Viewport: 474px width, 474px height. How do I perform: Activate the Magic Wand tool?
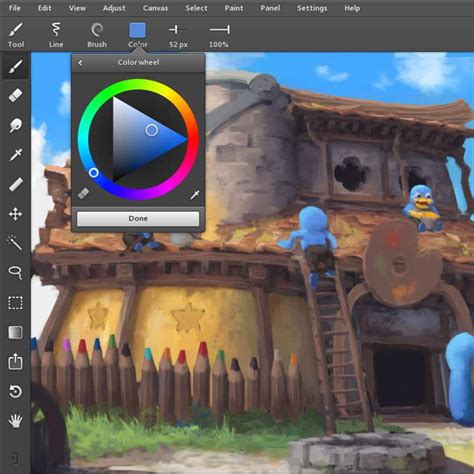(x=15, y=243)
